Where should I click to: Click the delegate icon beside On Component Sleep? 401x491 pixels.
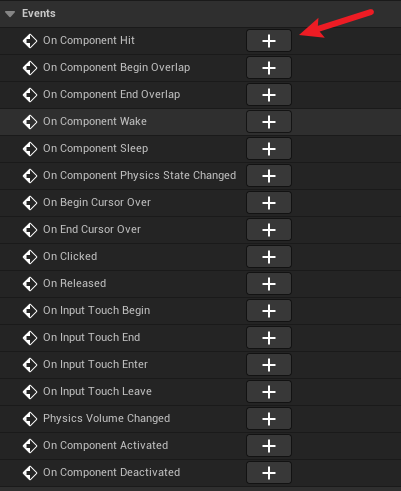(x=30, y=149)
